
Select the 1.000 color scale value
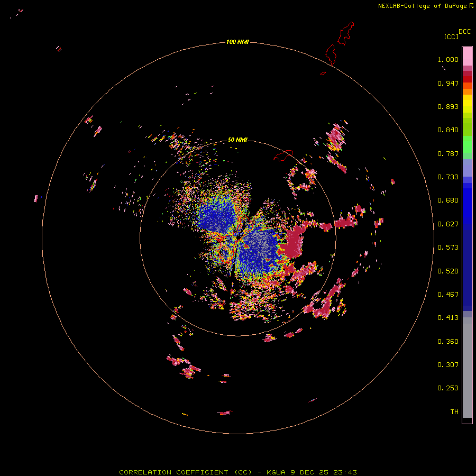click(448, 59)
